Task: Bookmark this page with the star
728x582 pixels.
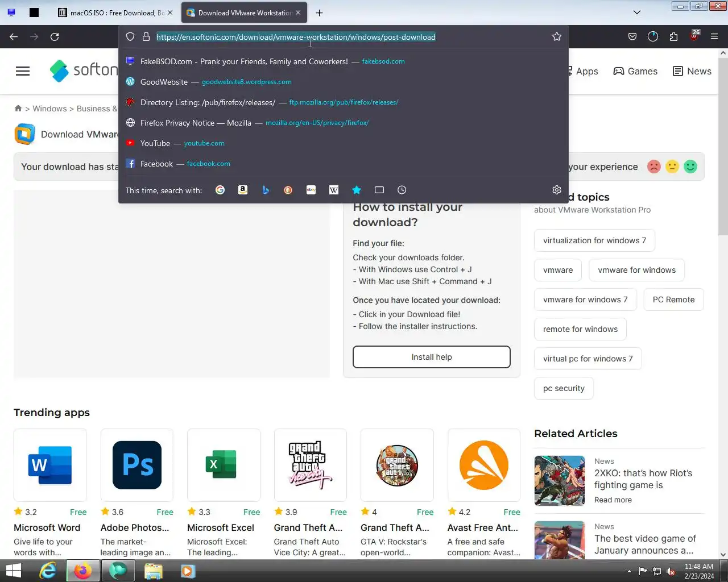Action: (x=557, y=36)
